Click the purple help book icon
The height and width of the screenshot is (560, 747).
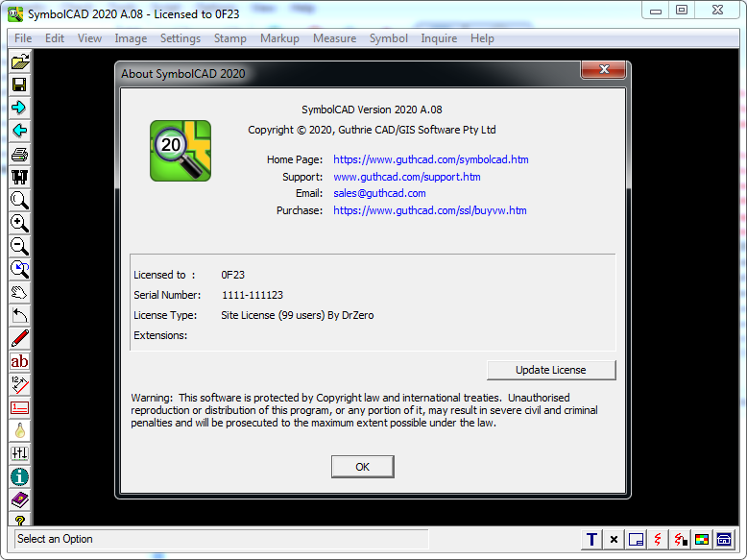(20, 499)
